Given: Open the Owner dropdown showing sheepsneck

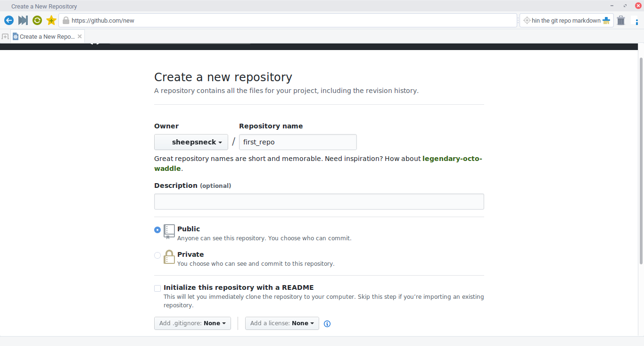Looking at the screenshot, I should tap(191, 142).
